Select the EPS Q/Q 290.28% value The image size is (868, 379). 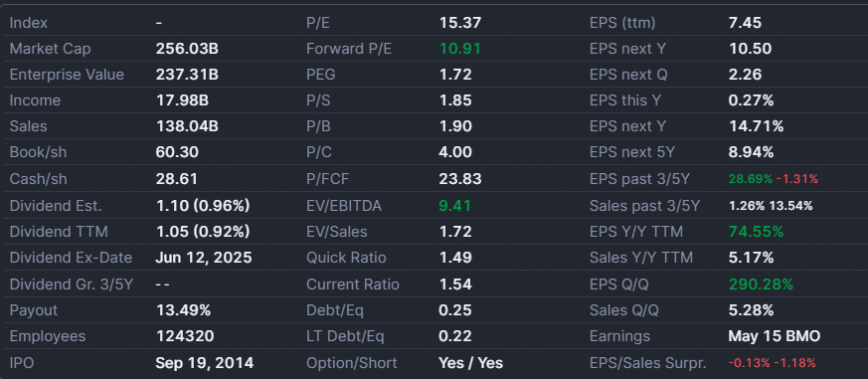(x=761, y=284)
